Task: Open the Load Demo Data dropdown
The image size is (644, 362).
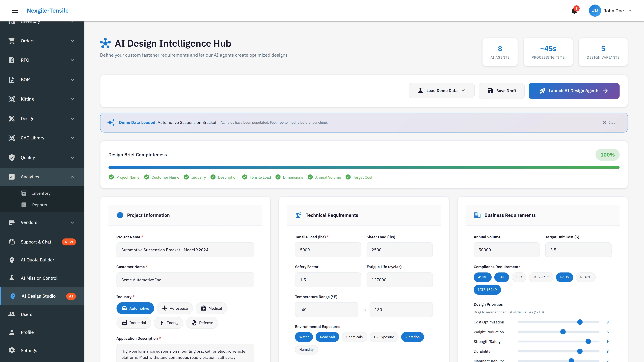Action: 442,91
